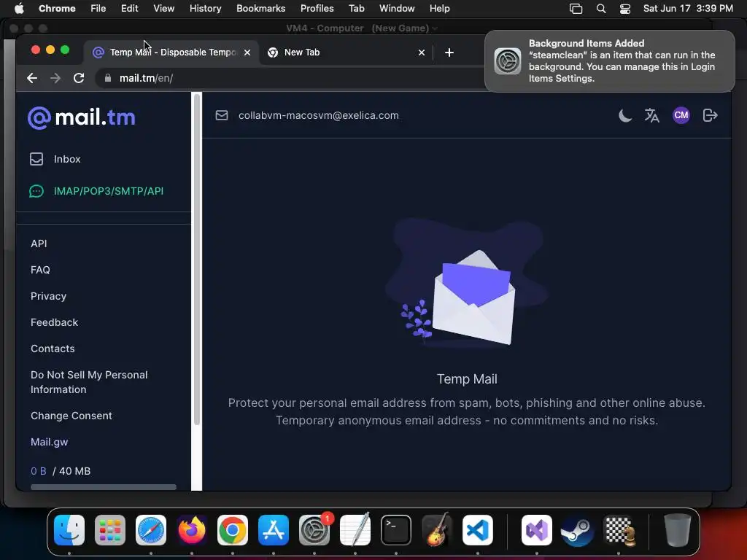
Task: Open the IMAP/POP3/SMTP/API page
Action: pyautogui.click(x=109, y=191)
